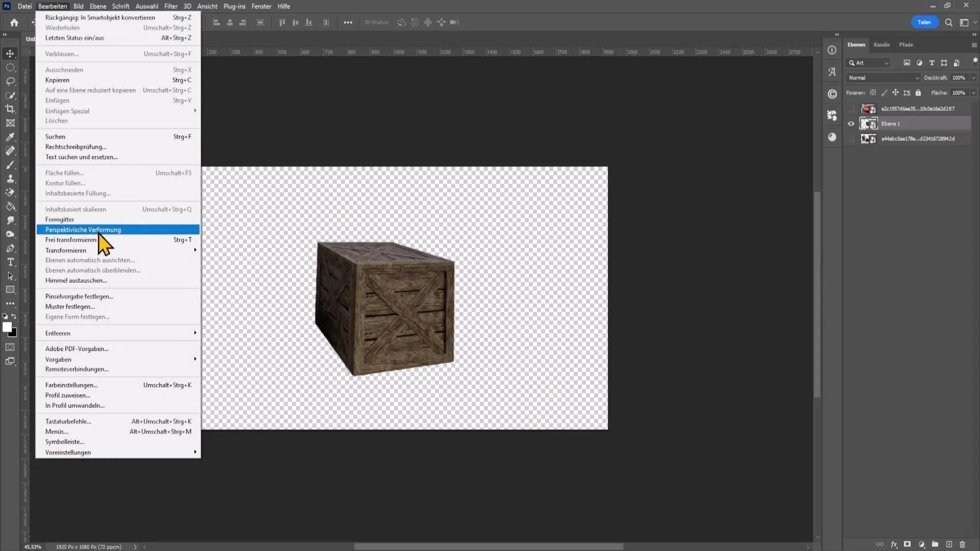980x551 pixels.
Task: Open the Libraries panel icon
Action: point(832,94)
